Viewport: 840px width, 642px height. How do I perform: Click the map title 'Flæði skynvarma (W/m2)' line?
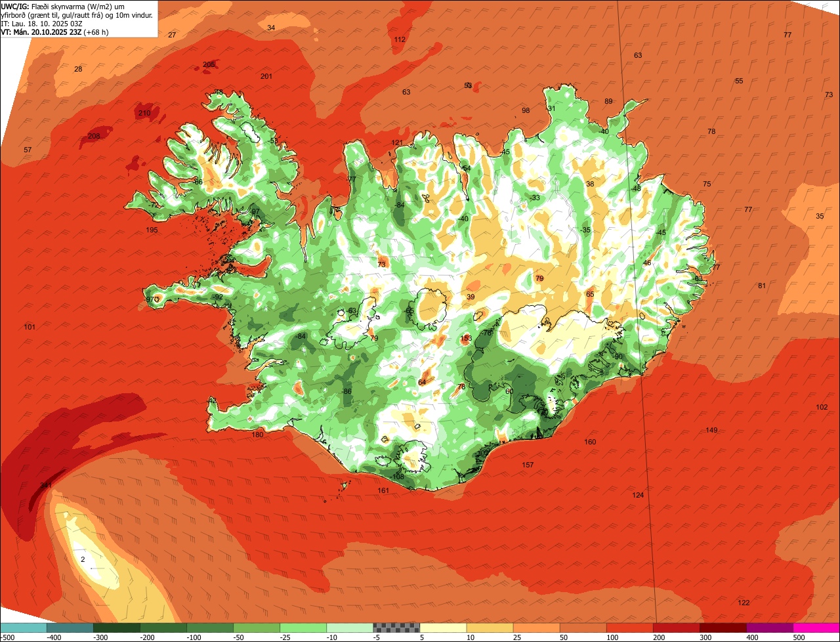click(63, 6)
